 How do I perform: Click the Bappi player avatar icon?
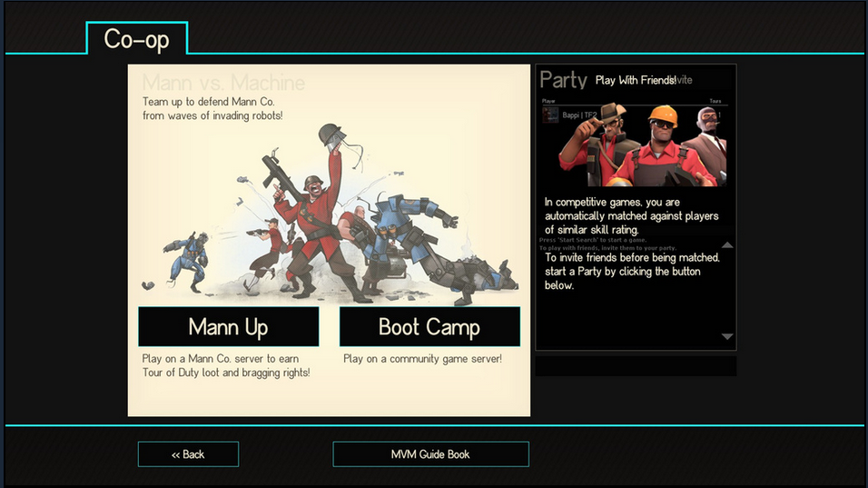point(550,115)
